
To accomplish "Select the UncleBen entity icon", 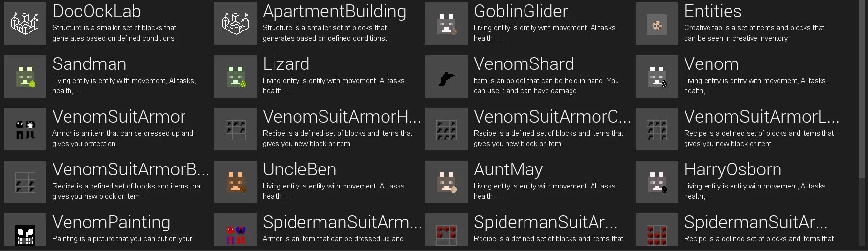I will (x=235, y=182).
